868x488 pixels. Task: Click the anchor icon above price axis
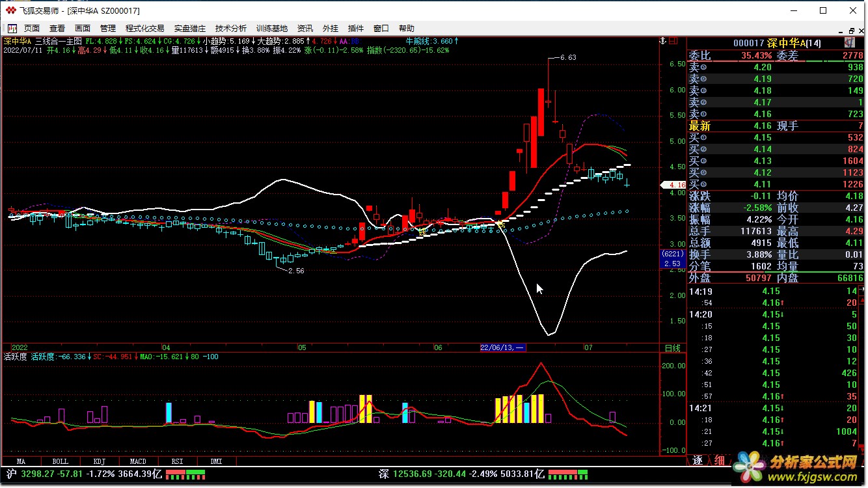pyautogui.click(x=663, y=41)
